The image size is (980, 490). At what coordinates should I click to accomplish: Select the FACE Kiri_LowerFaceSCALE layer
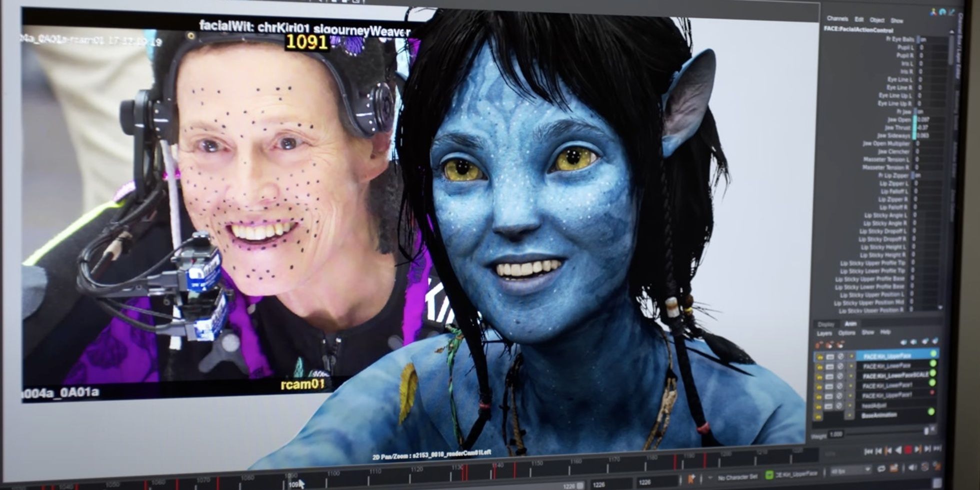pyautogui.click(x=895, y=375)
